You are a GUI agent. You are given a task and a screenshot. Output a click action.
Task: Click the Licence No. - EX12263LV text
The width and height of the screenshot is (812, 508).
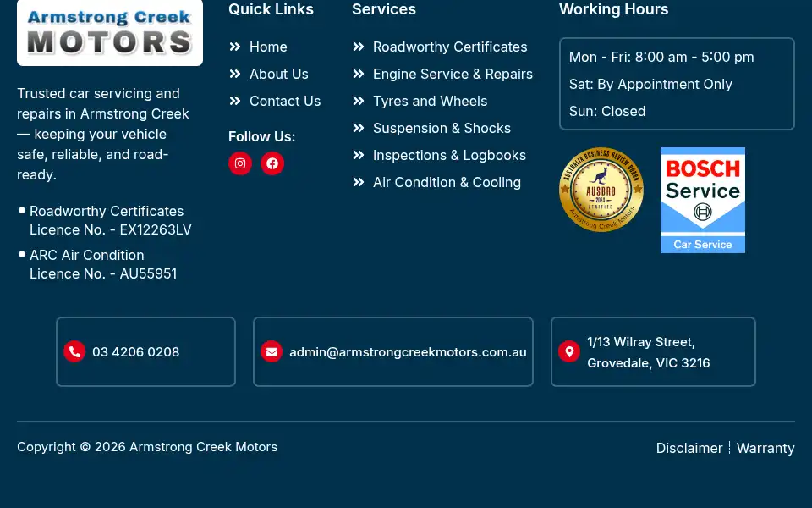(x=110, y=229)
